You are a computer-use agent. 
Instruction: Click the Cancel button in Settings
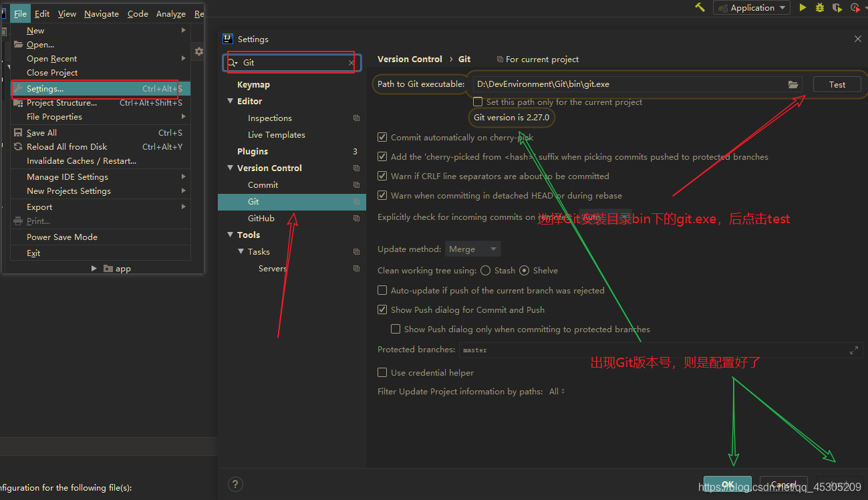tap(783, 485)
